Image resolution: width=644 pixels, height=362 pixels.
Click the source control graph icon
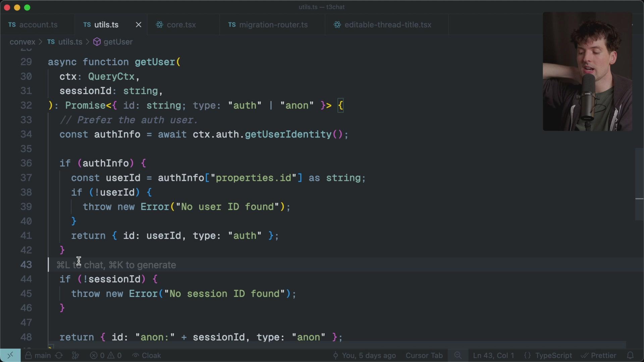coord(75,355)
